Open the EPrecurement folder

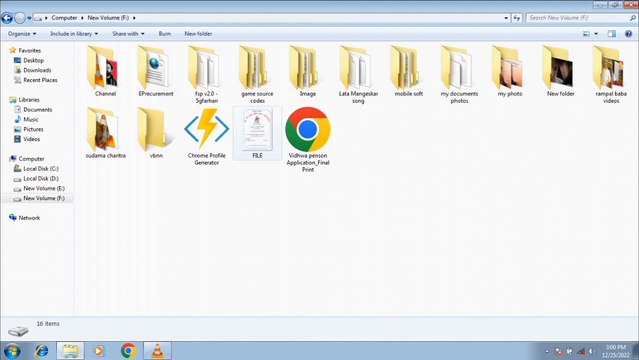pos(156,71)
